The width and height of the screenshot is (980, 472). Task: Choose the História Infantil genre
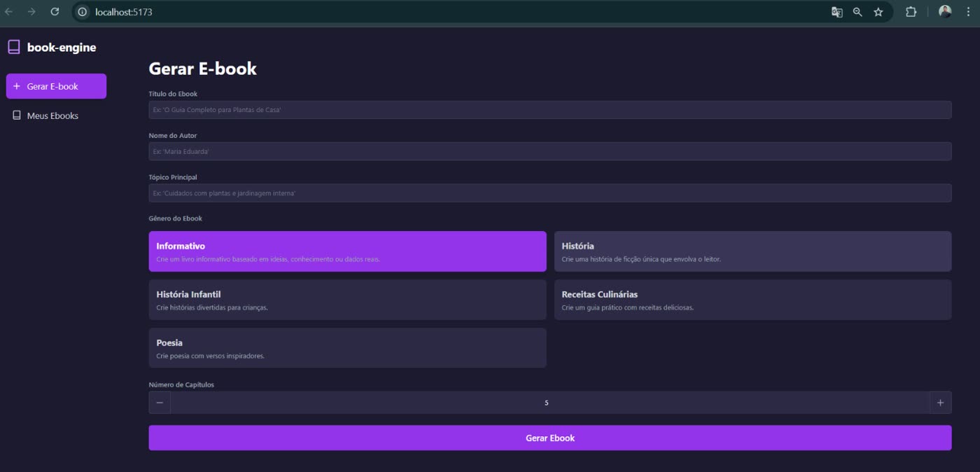[x=347, y=300]
